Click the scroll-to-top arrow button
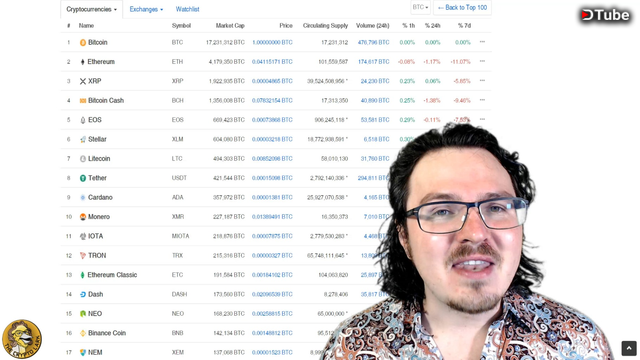The width and height of the screenshot is (640, 360). pos(629,349)
